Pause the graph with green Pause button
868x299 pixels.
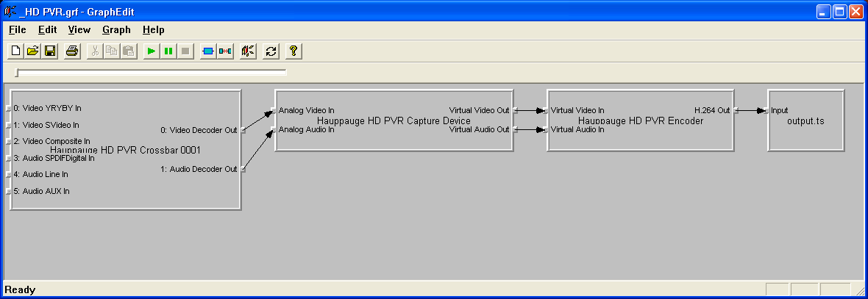(x=168, y=51)
